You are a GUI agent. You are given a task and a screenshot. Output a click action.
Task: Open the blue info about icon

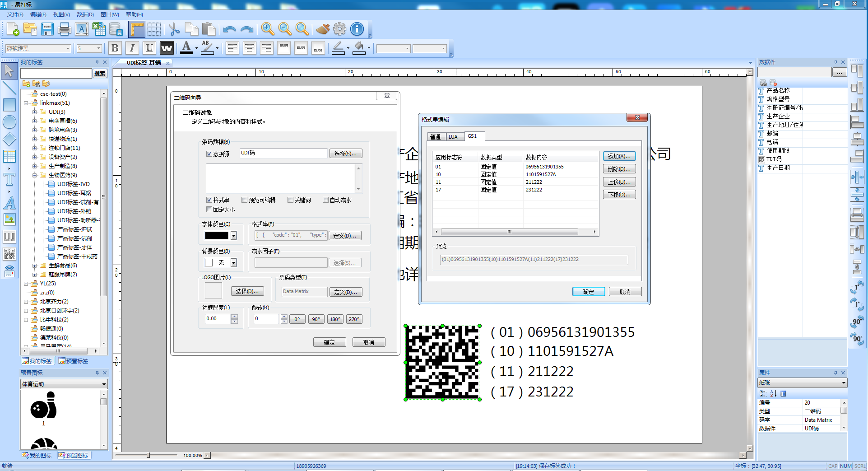point(357,29)
